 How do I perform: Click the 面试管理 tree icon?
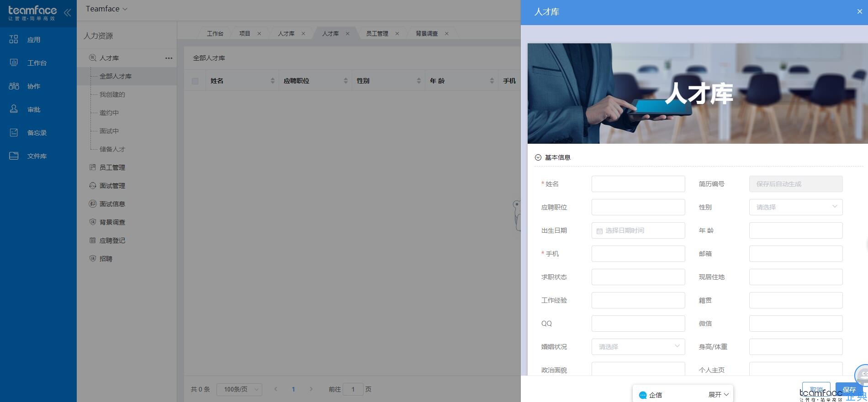click(x=92, y=185)
